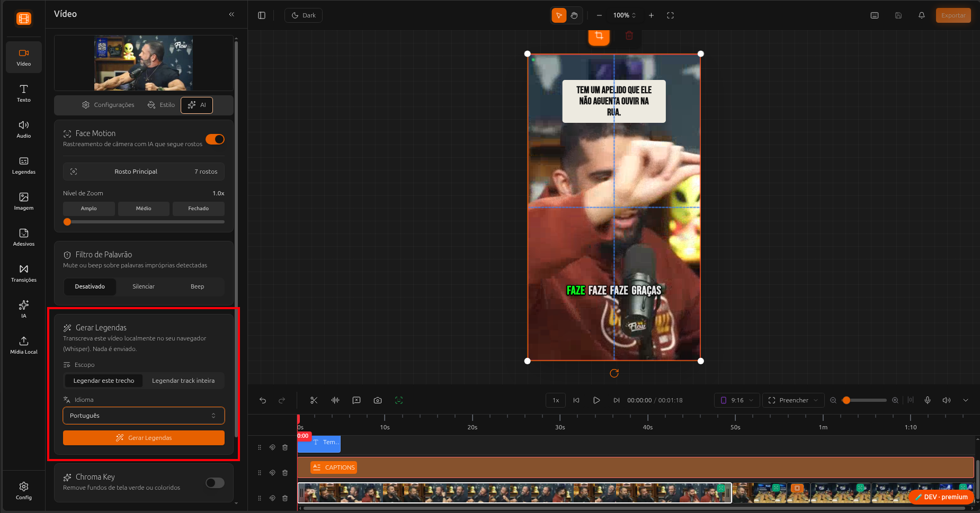The image size is (980, 513).
Task: Open the Mídia Local upload panel
Action: pyautogui.click(x=24, y=345)
